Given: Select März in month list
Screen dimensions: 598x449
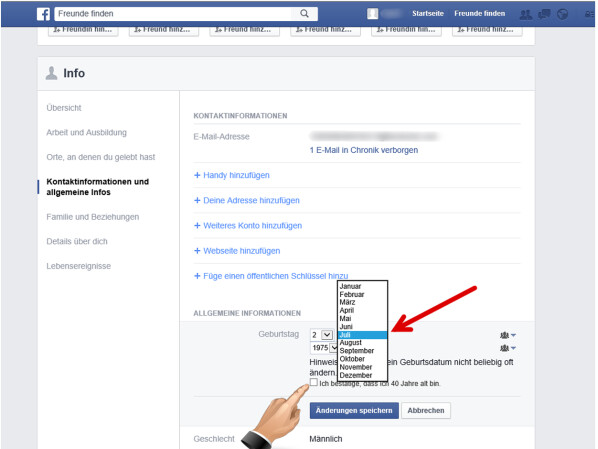Looking at the screenshot, I should (362, 302).
